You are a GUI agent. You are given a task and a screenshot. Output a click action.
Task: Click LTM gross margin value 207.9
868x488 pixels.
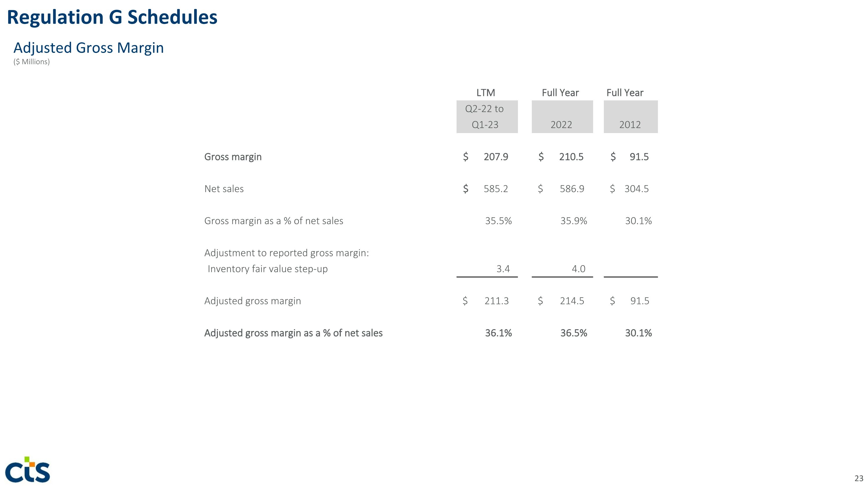click(x=496, y=156)
